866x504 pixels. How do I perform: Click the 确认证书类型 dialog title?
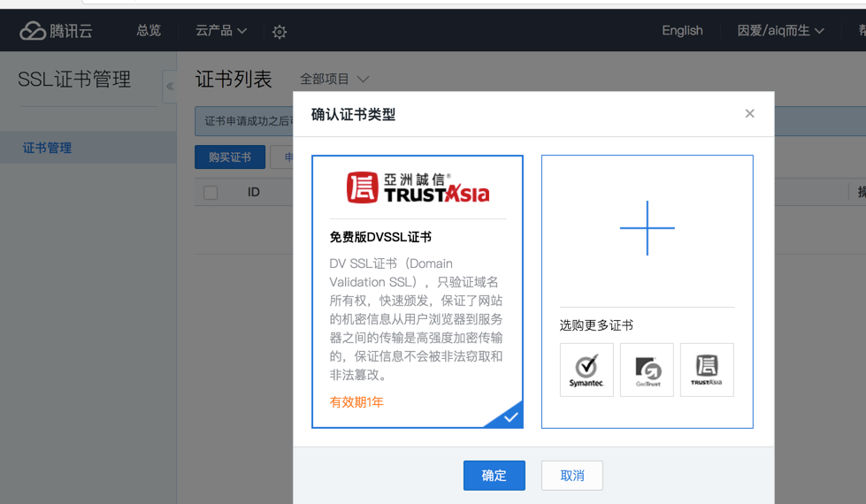coord(354,114)
